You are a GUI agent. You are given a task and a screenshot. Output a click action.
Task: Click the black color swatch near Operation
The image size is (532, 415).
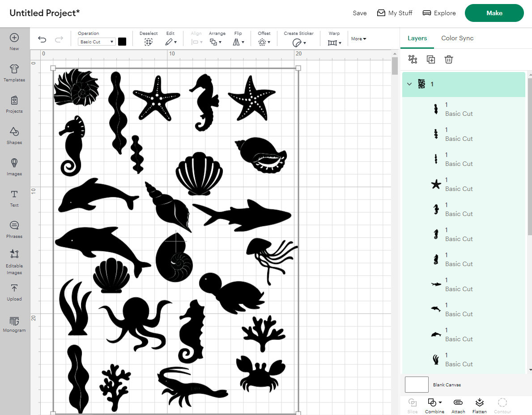[x=122, y=41]
